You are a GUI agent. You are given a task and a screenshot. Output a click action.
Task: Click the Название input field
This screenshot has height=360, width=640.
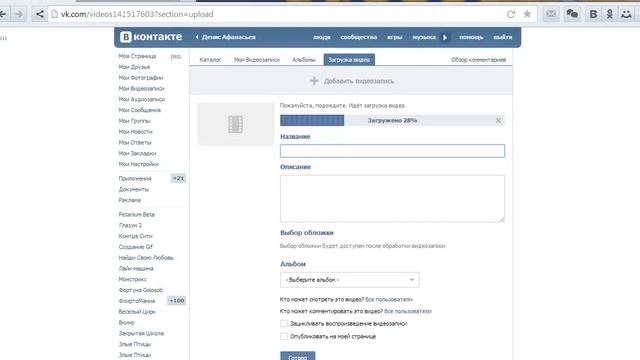392,151
